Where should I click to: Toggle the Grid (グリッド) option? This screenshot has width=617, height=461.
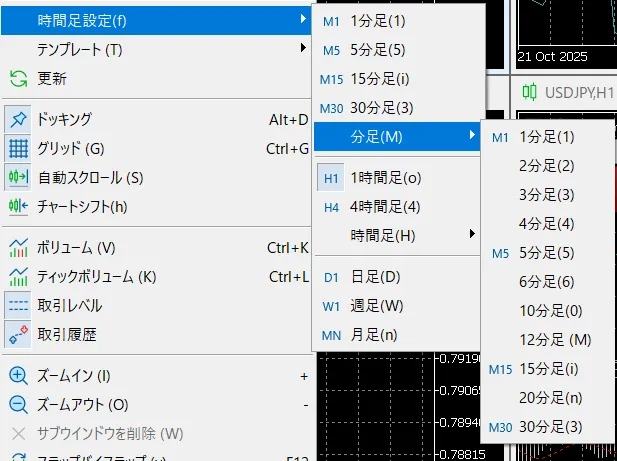pyautogui.click(x=70, y=149)
